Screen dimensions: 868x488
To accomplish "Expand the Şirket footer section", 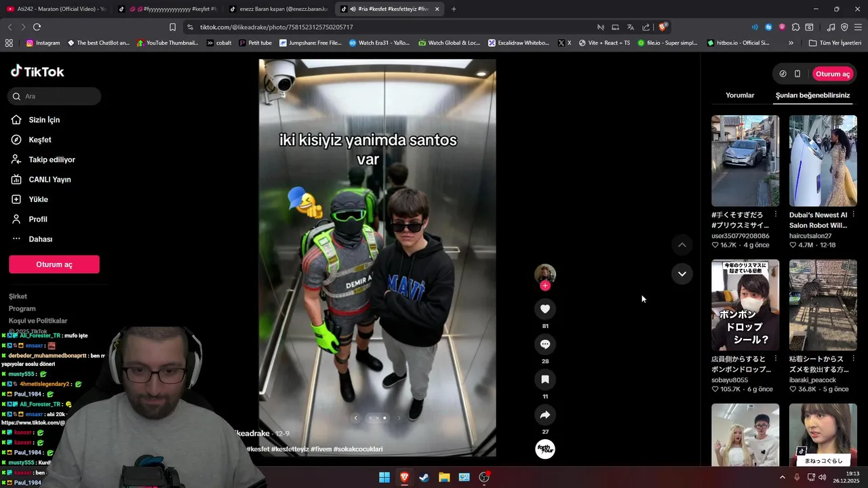I will point(18,296).
